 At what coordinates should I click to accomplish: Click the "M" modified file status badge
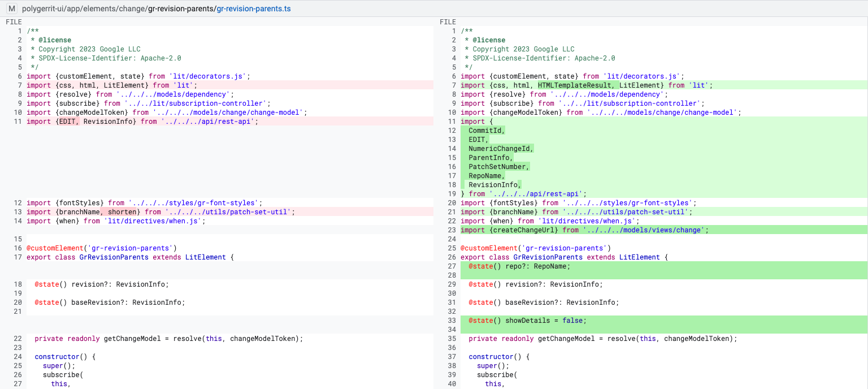(x=12, y=8)
